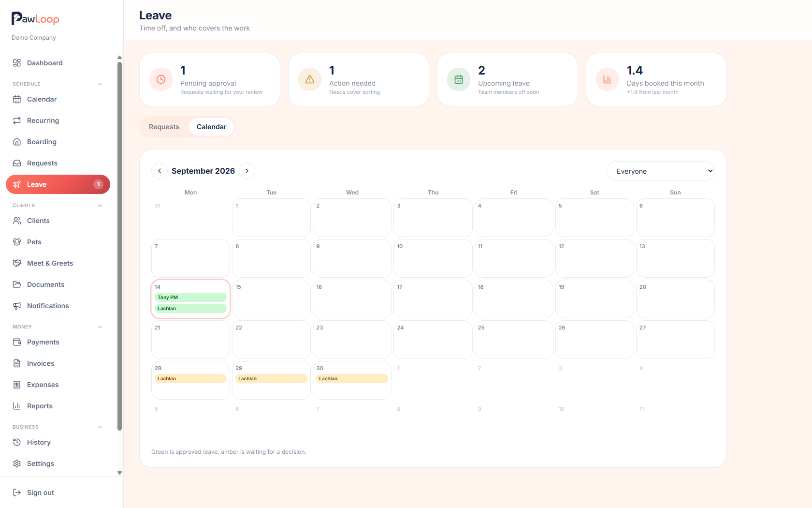
Task: Open Lachlan's pending leave on the 30th
Action: pos(352,379)
